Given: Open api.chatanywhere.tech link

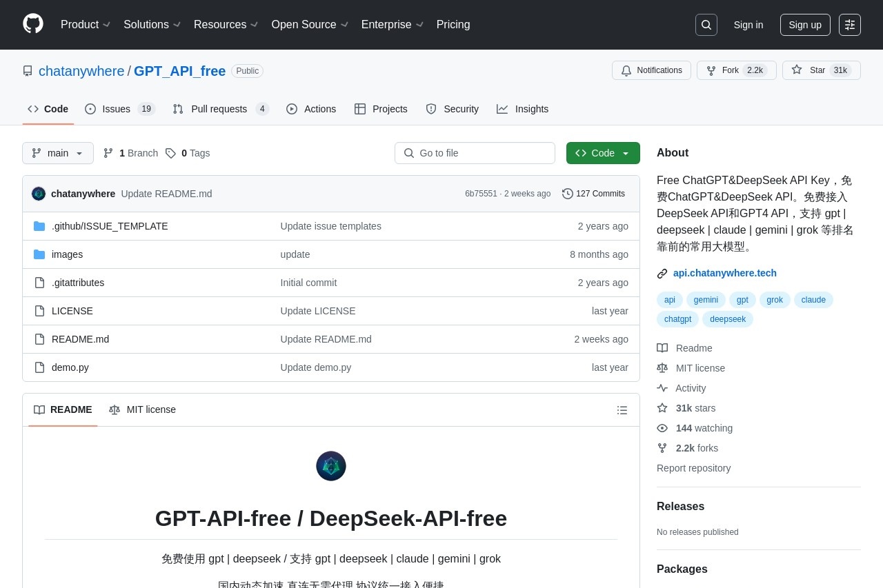Looking at the screenshot, I should pos(725,273).
